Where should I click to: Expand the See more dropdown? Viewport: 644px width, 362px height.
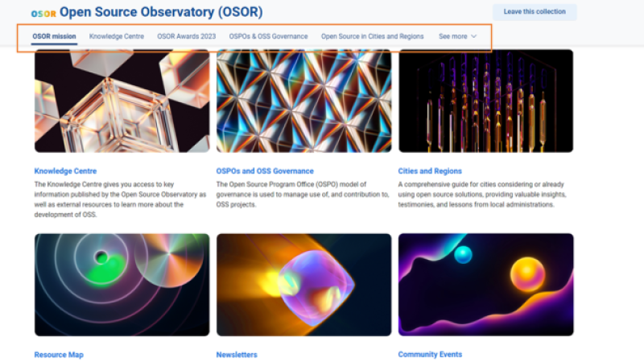coord(457,36)
